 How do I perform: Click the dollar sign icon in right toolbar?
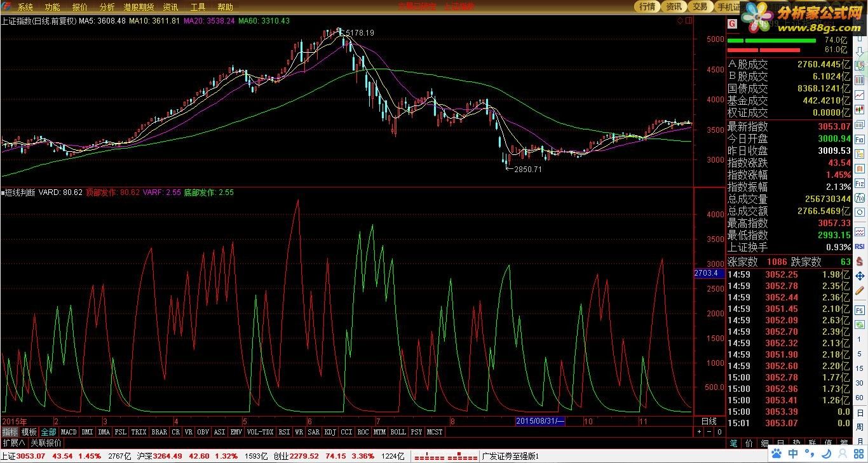pyautogui.click(x=860, y=261)
